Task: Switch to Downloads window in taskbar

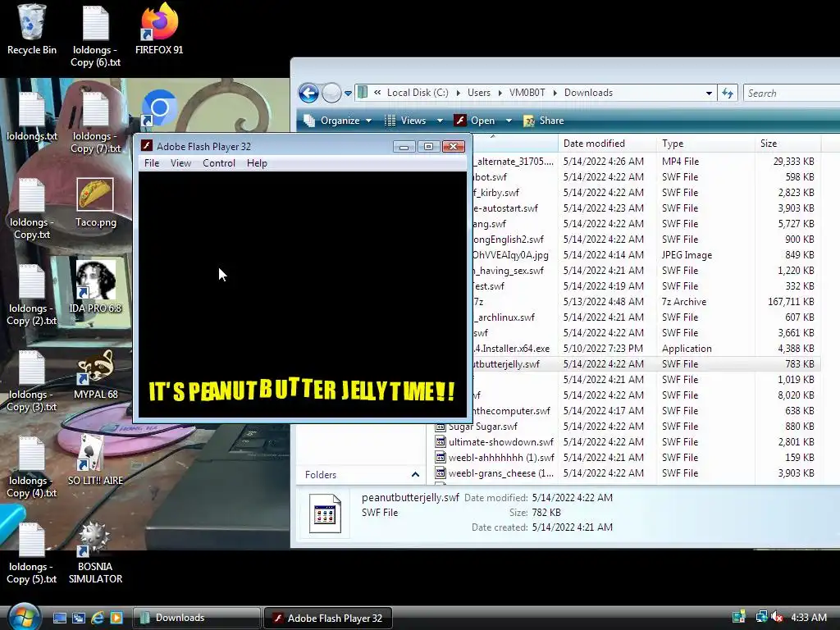Action: coord(197,618)
